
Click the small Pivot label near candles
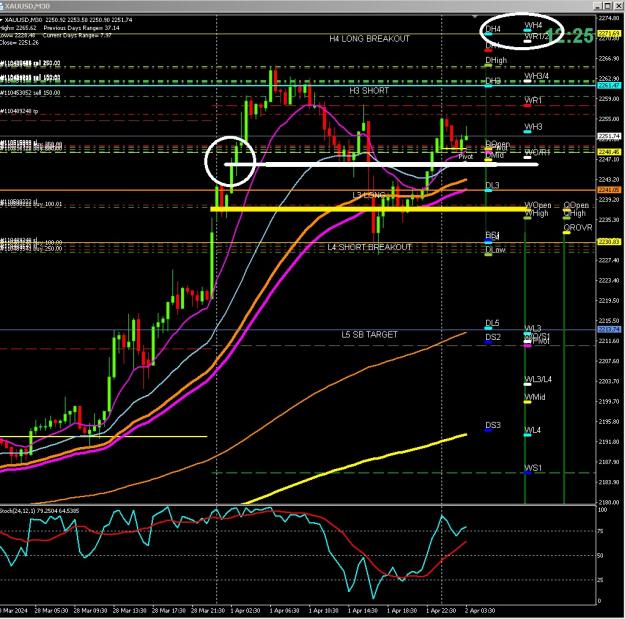(465, 157)
